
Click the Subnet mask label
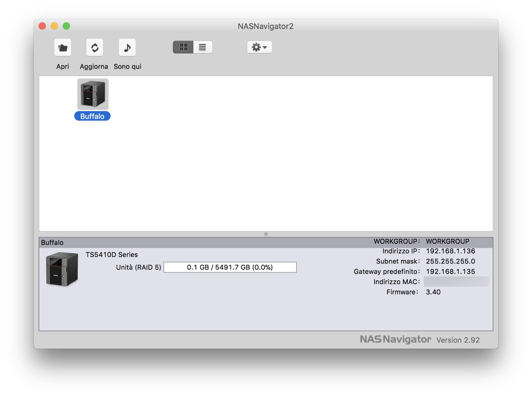[398, 261]
